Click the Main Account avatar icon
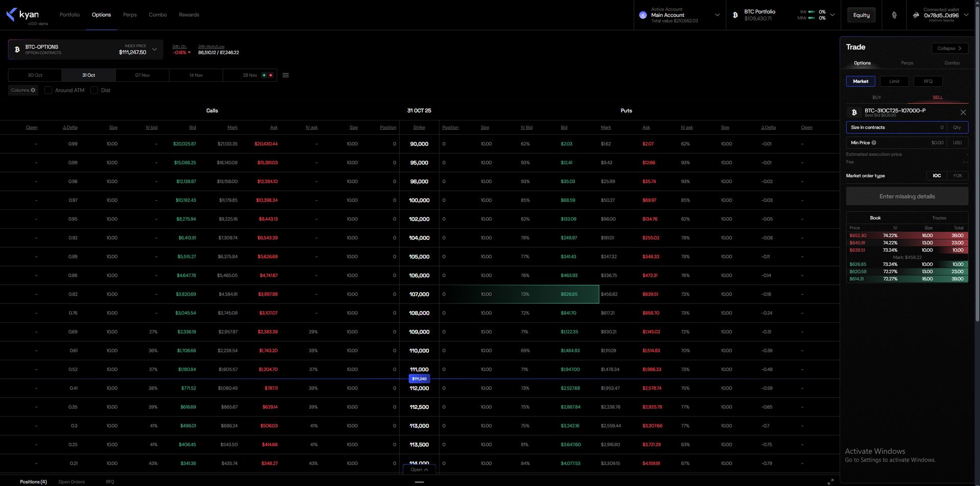 [x=643, y=15]
